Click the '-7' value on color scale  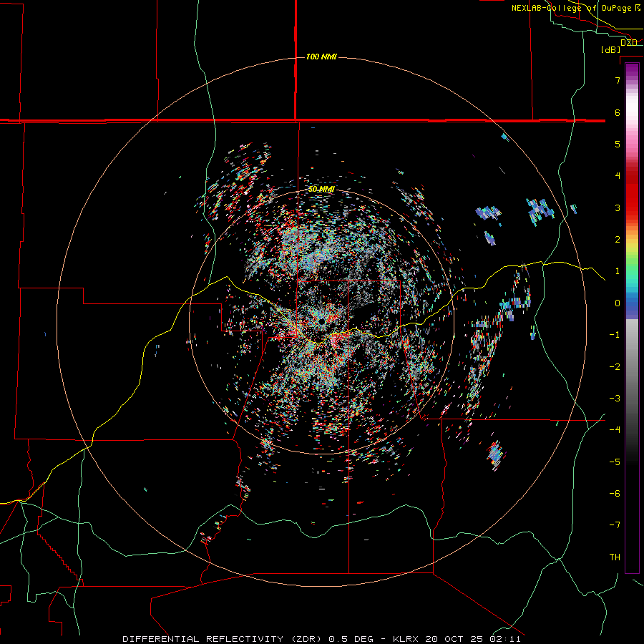point(615,525)
